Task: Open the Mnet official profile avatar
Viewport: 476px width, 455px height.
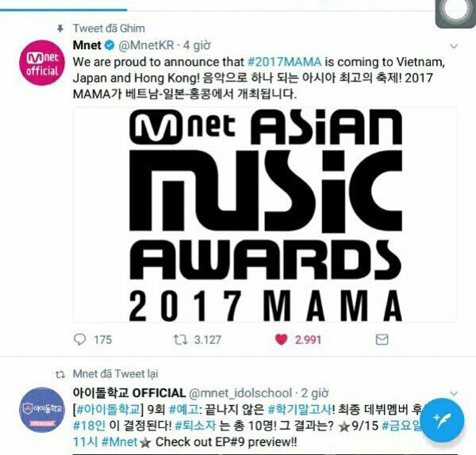Action: click(42, 63)
